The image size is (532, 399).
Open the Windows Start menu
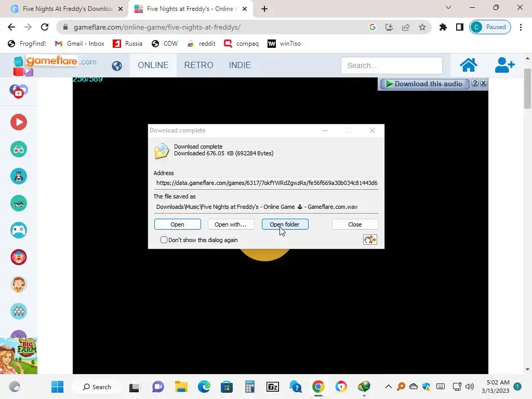[57, 387]
